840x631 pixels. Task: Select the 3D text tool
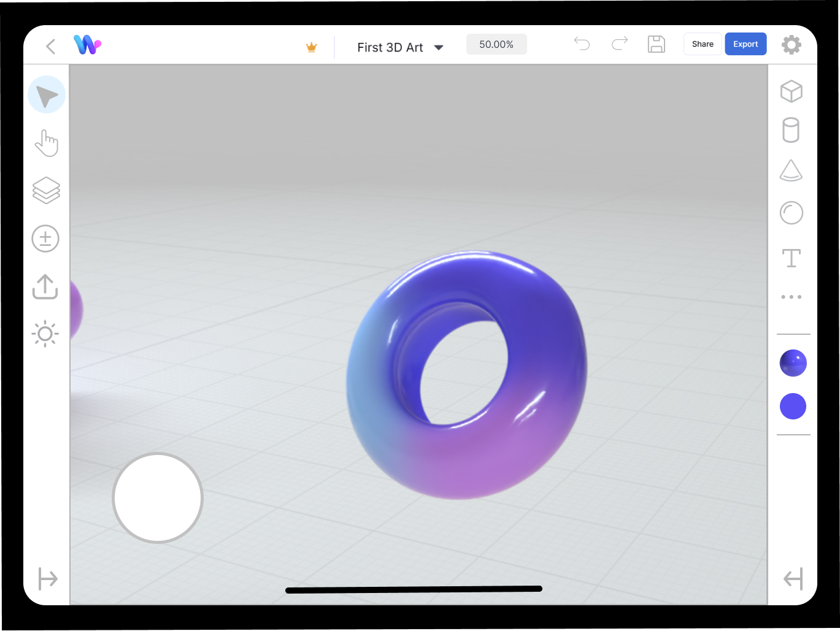tap(792, 258)
